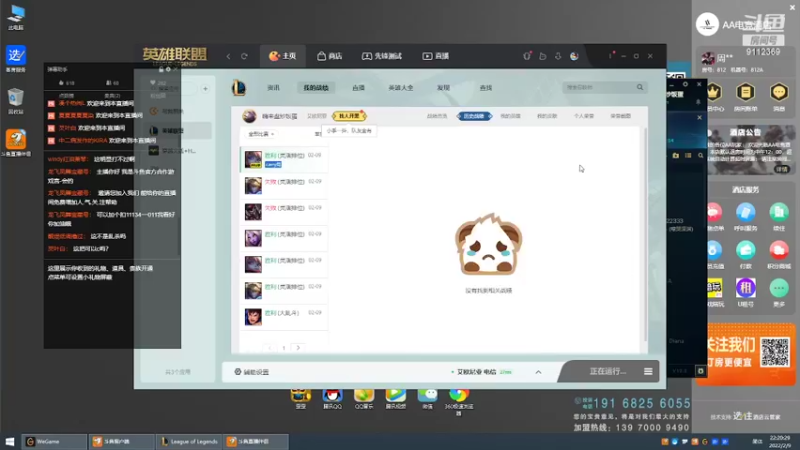Open the 商店 store tab

[x=330, y=56]
